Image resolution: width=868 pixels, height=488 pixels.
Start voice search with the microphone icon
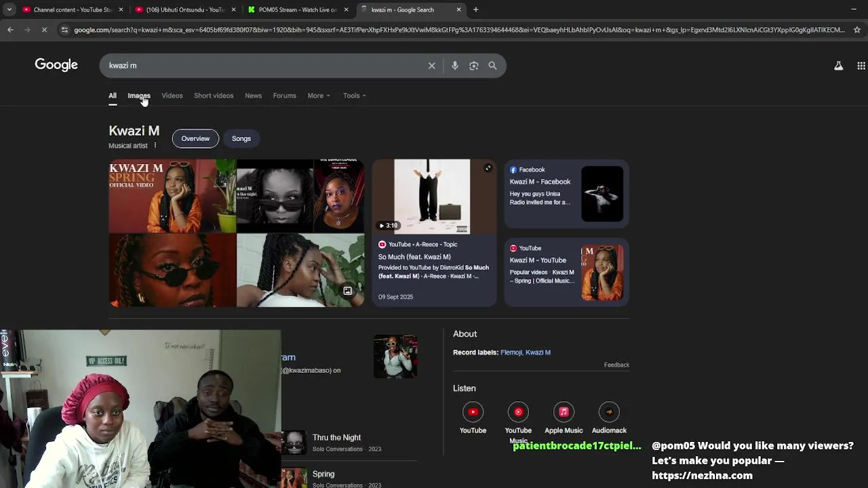(x=455, y=66)
